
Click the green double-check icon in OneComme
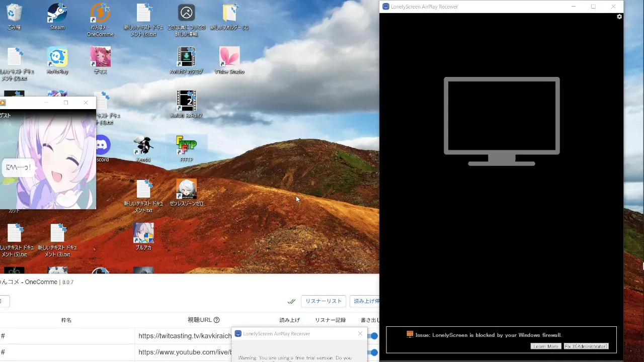(x=291, y=302)
